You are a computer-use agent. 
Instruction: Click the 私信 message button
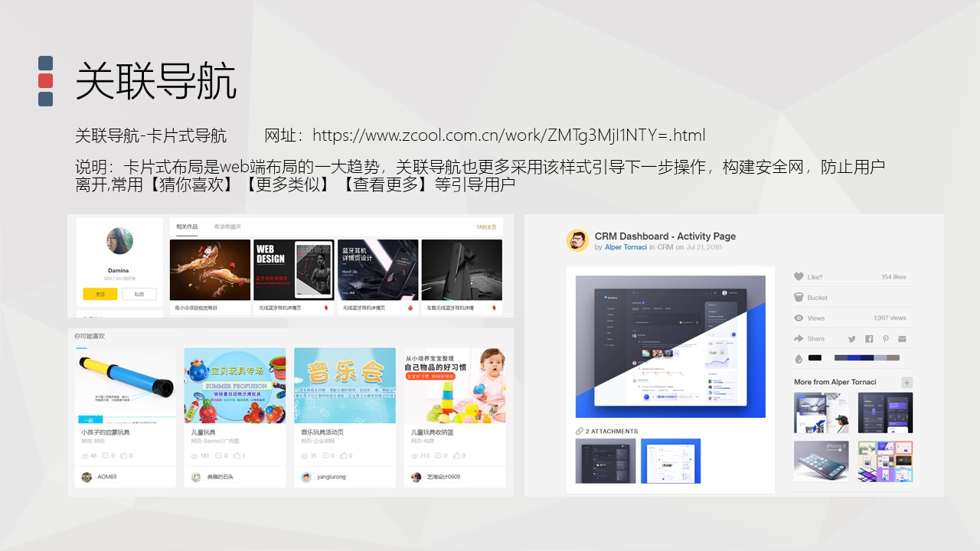139,294
